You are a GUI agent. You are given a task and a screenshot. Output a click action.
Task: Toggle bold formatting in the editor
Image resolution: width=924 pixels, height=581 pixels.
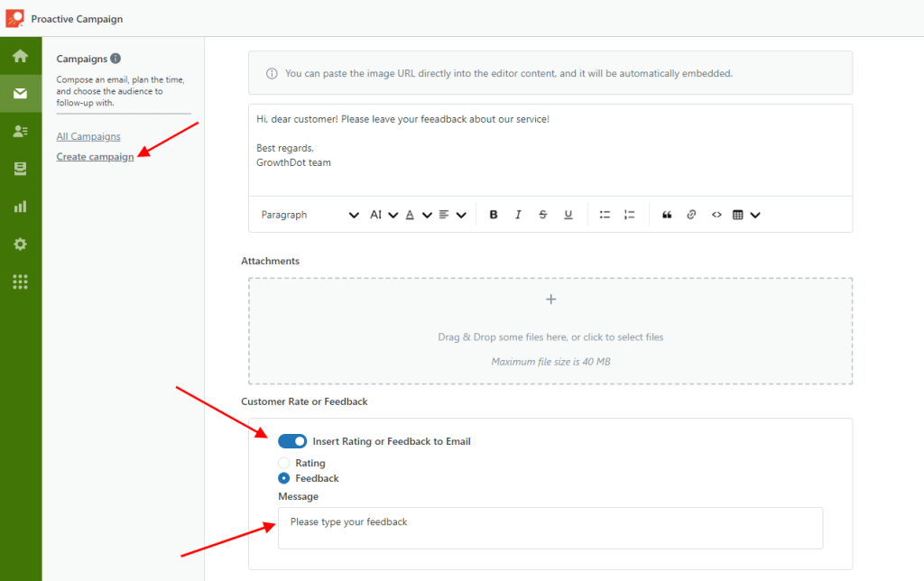[494, 215]
